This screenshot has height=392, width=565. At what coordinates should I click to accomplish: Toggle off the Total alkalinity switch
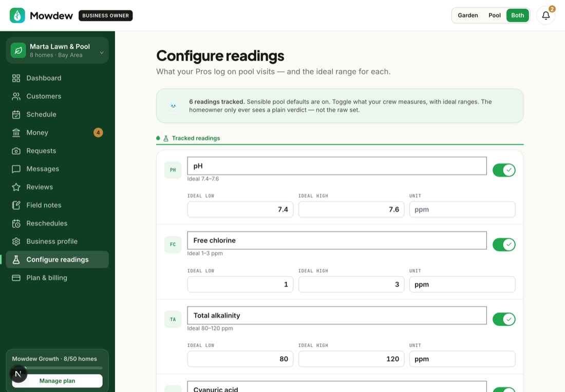click(x=504, y=319)
